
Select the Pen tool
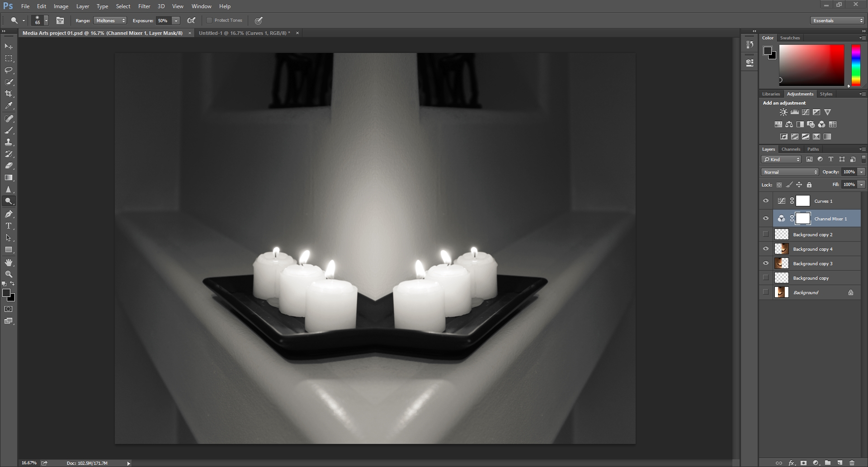[9, 214]
